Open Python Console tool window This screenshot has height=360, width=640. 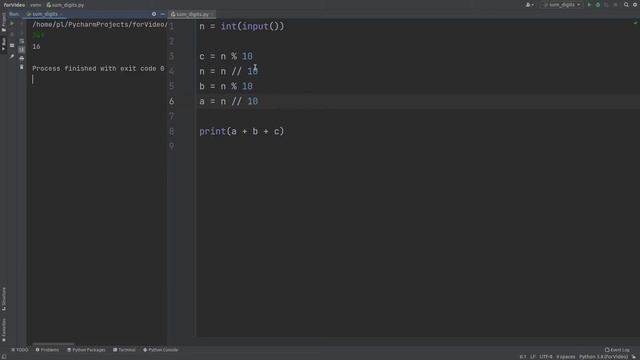[x=160, y=350]
